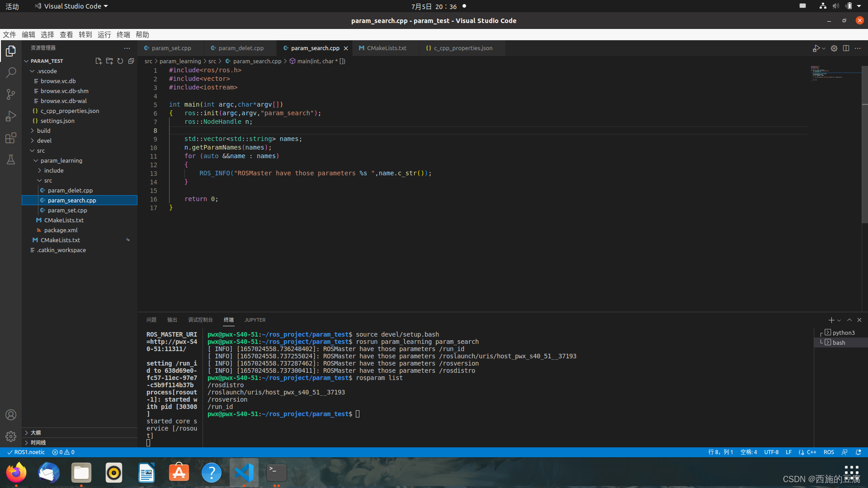Open the Source Control view
Viewport: 868px width, 488px height.
pos(11,94)
